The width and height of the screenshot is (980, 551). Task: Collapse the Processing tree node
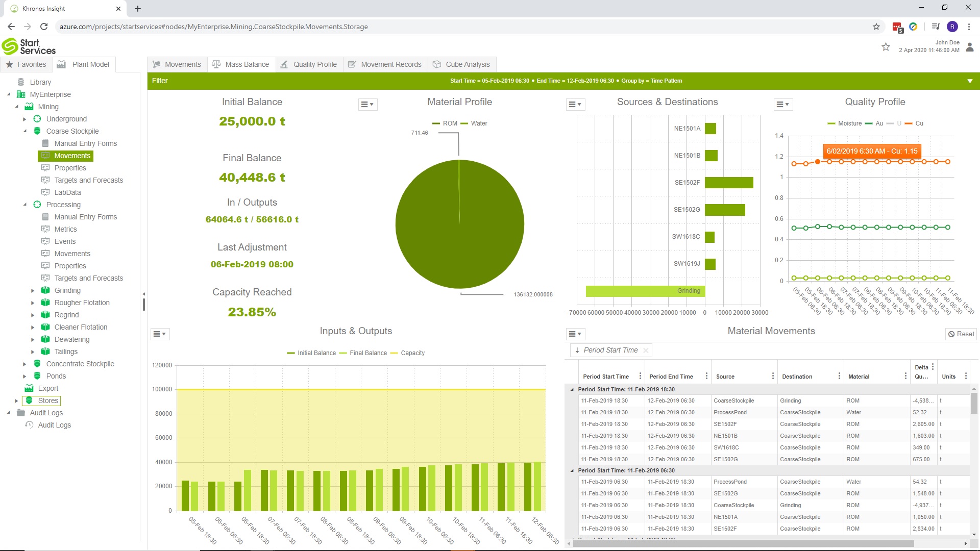24,205
